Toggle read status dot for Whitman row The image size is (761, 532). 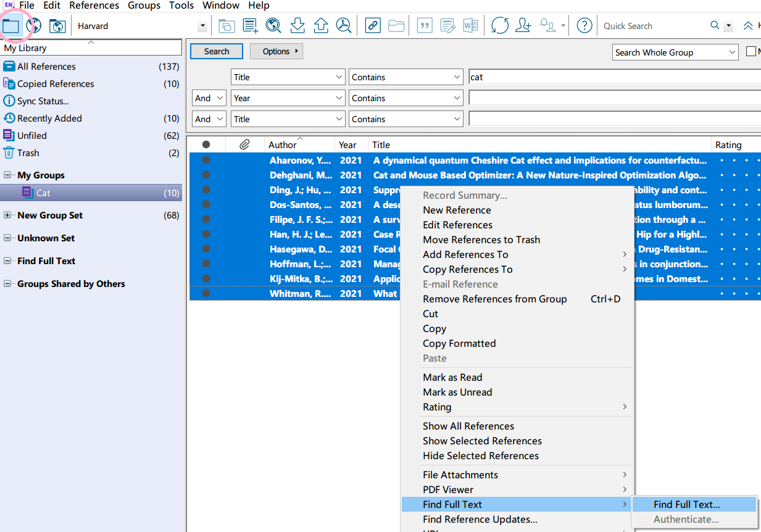click(x=206, y=294)
